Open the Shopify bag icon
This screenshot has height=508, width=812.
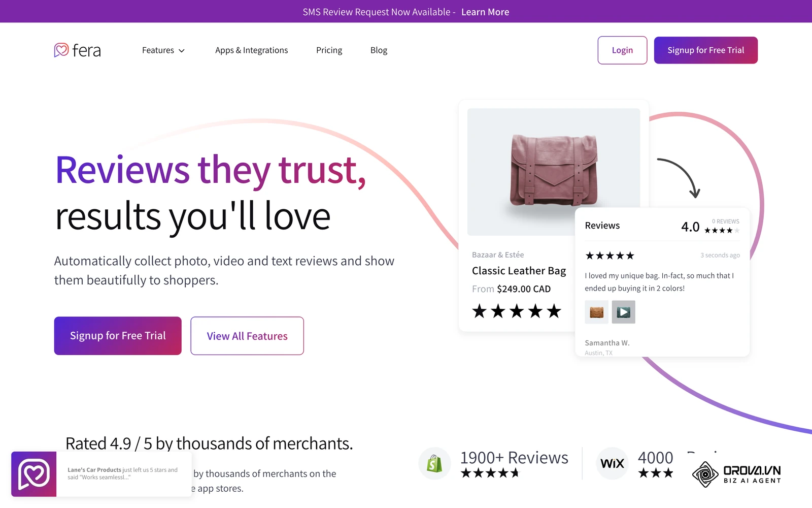(434, 463)
